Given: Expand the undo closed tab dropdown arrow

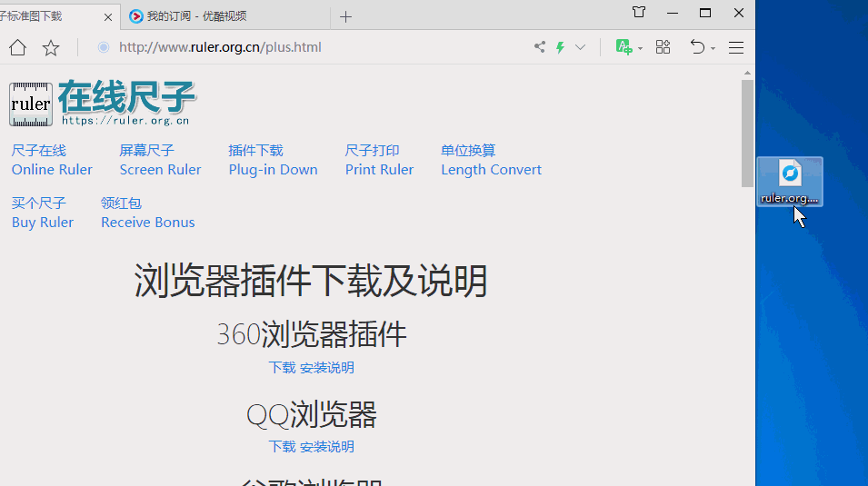Looking at the screenshot, I should point(713,49).
